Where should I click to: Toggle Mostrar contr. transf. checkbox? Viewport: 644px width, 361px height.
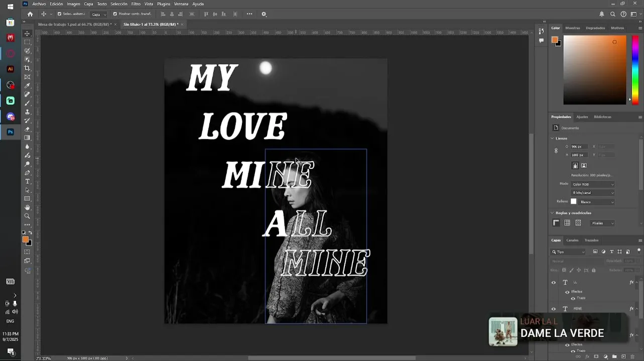tap(115, 14)
